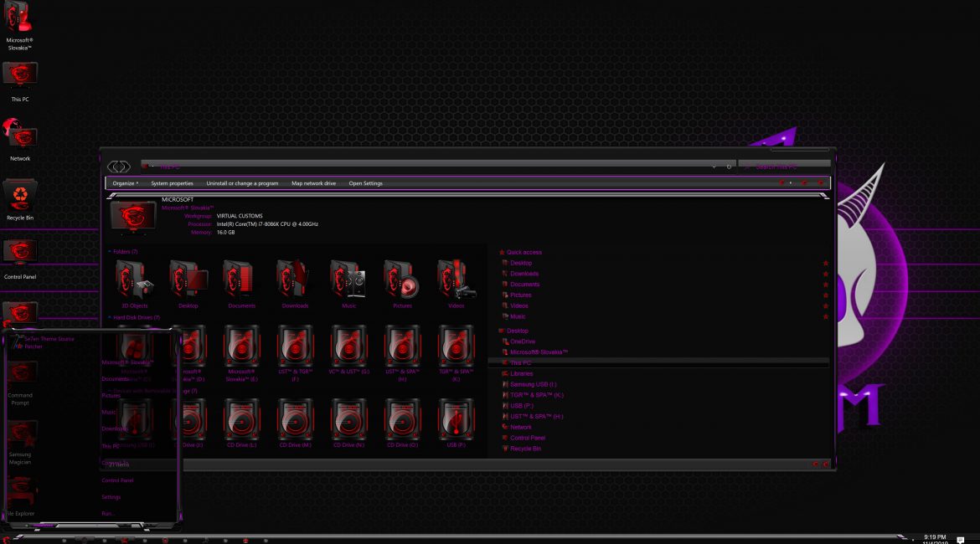Unpin Music using its Quick access star
980x544 pixels.
(x=826, y=316)
